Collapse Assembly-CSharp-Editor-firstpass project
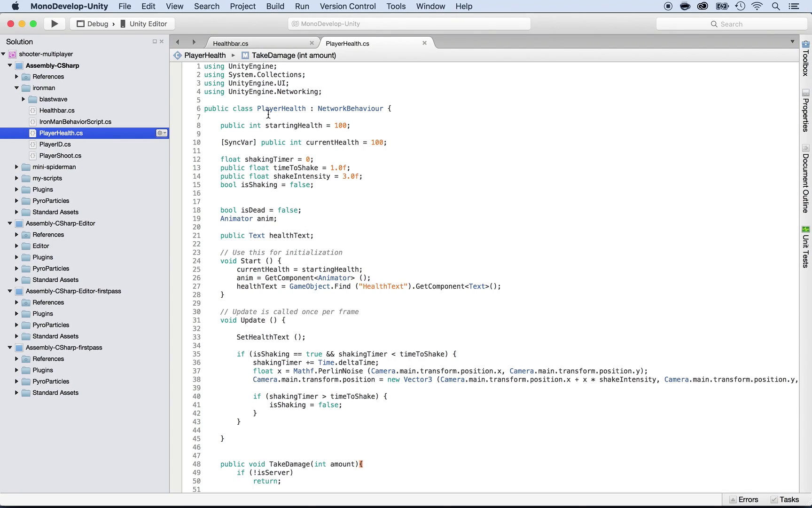The height and width of the screenshot is (508, 812). (x=10, y=291)
